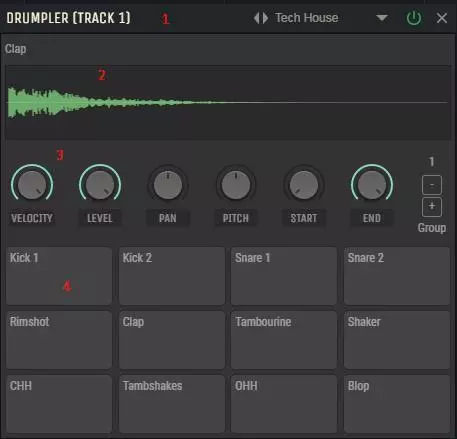Screen dimensions: 457x439
Task: Open the preset dropdown arrow
Action: point(382,18)
